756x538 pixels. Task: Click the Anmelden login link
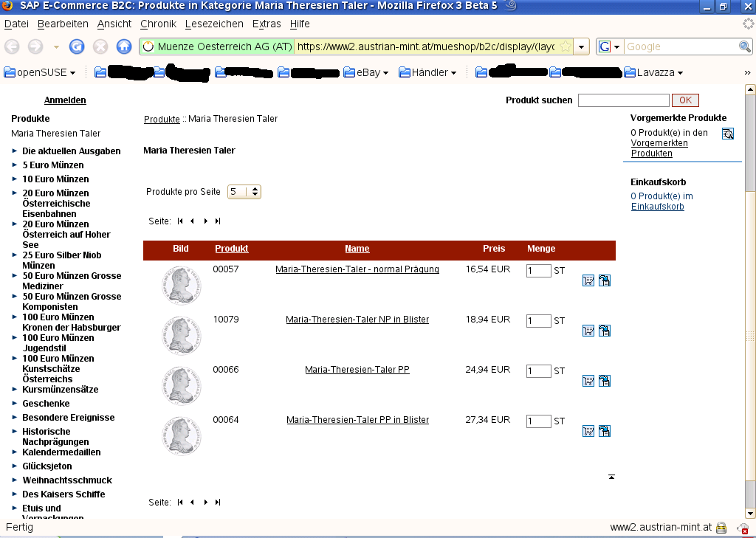coord(65,100)
